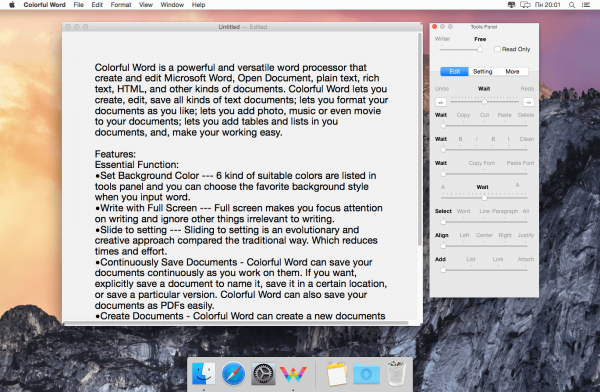Click the Link label in the Add row
Image resolution: width=600 pixels, height=392 pixels.
tap(498, 259)
